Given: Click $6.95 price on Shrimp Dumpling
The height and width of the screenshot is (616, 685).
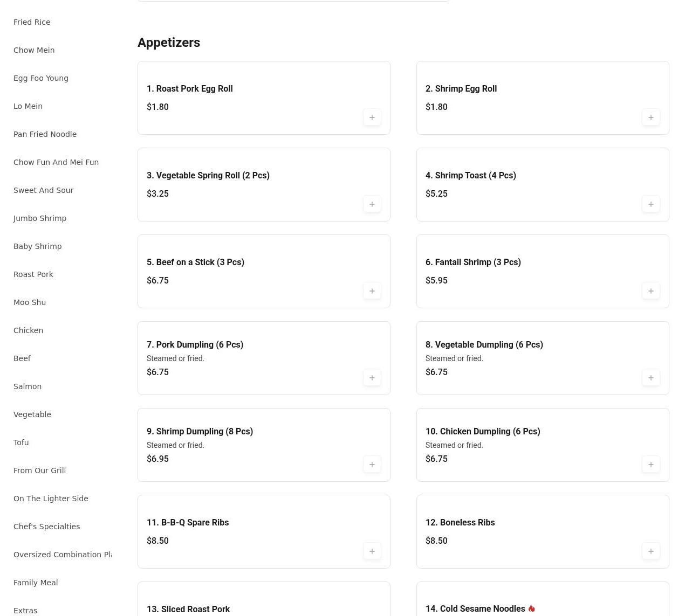Looking at the screenshot, I should coord(157,459).
